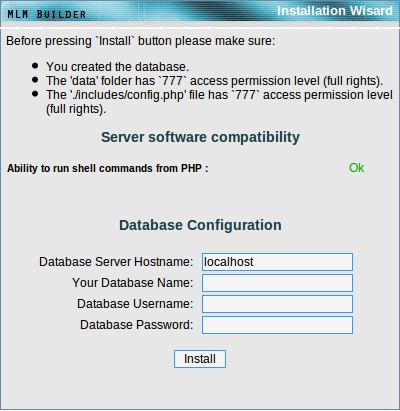Activate the Database Password field
The width and height of the screenshot is (400, 411).
click(x=277, y=325)
